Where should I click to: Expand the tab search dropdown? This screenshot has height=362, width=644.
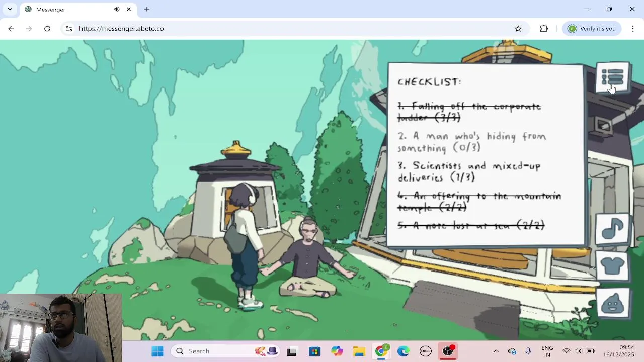pos(10,9)
